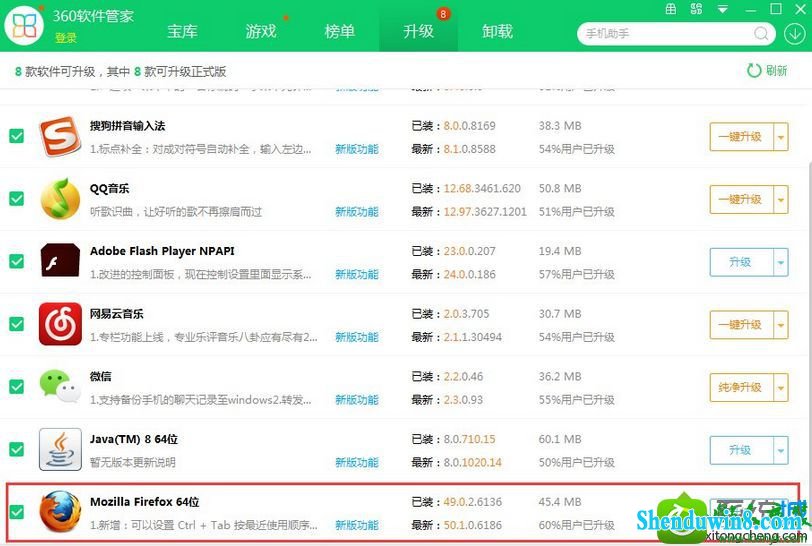This screenshot has height=546, width=812.
Task: Uncheck the 网易云音乐 checkbox
Action: pos(17,324)
